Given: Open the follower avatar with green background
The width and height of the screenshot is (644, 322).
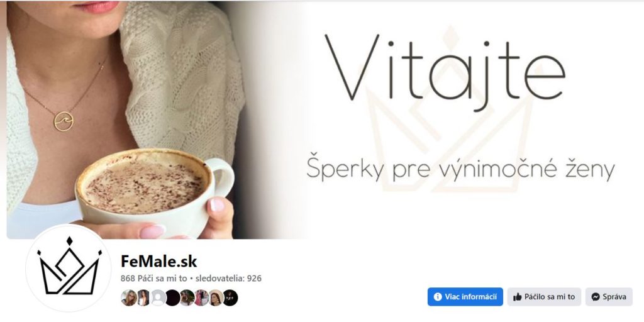Looking at the screenshot, I should 187,297.
